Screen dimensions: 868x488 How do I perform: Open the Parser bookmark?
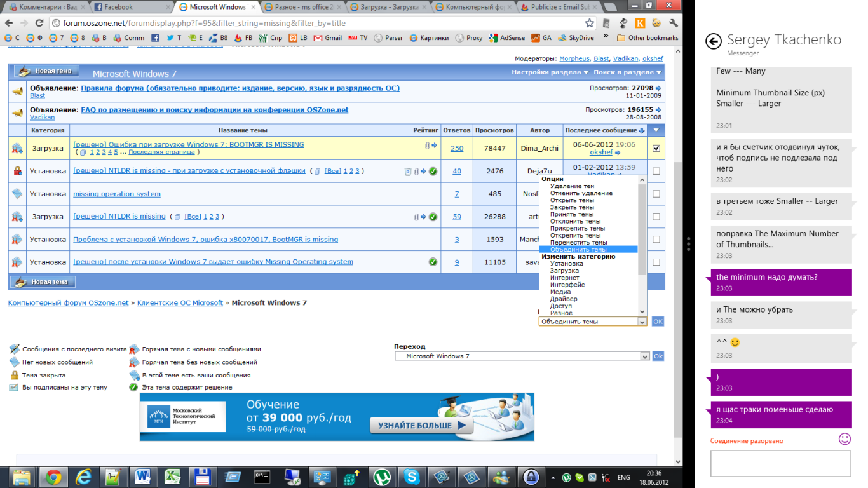[x=388, y=38]
